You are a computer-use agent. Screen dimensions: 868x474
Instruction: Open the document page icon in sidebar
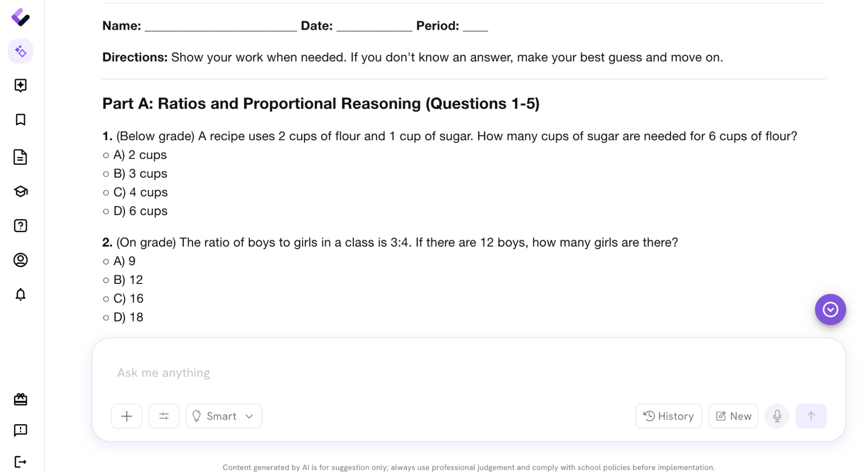pos(20,157)
